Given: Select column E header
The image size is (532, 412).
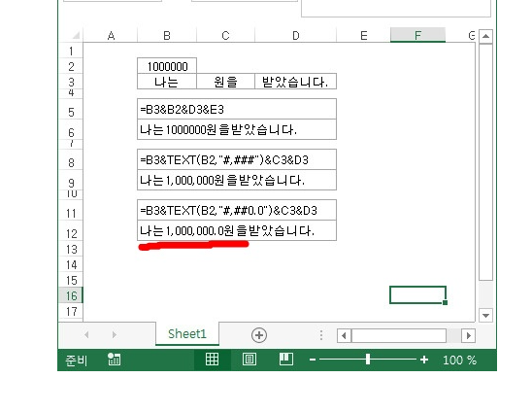Looking at the screenshot, I should tap(364, 35).
